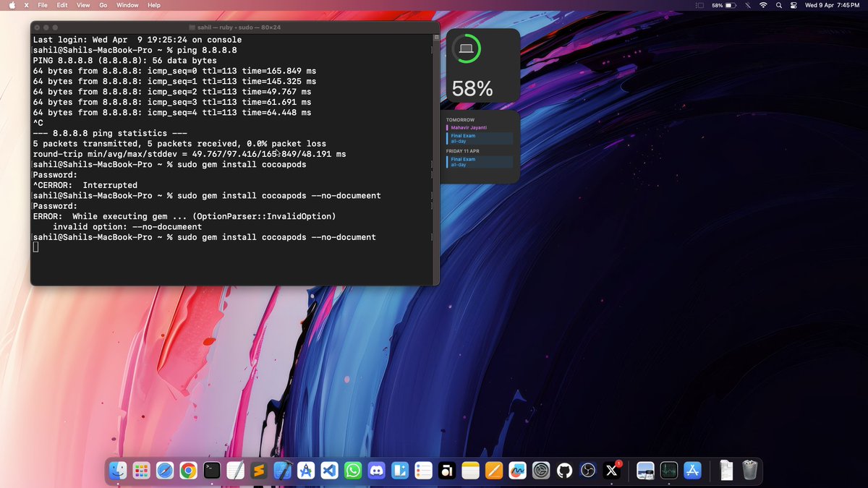Launch GitHub Desktop from the Dock

click(x=565, y=471)
